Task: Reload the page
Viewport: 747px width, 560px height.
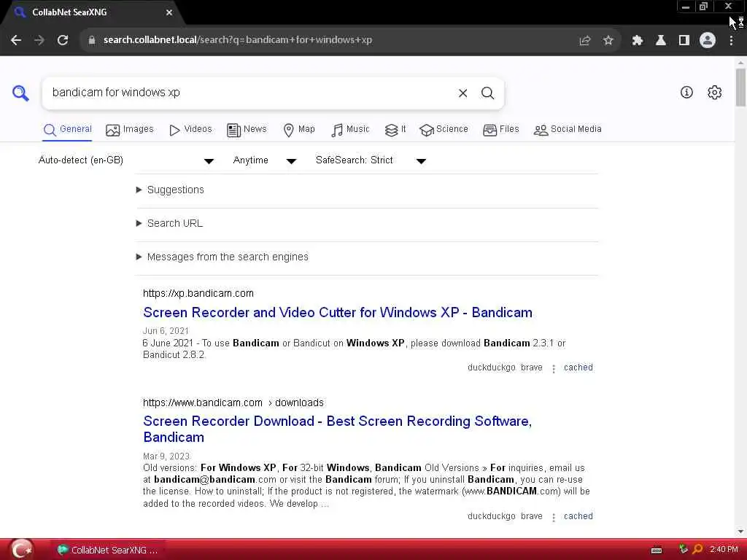Action: [63, 40]
